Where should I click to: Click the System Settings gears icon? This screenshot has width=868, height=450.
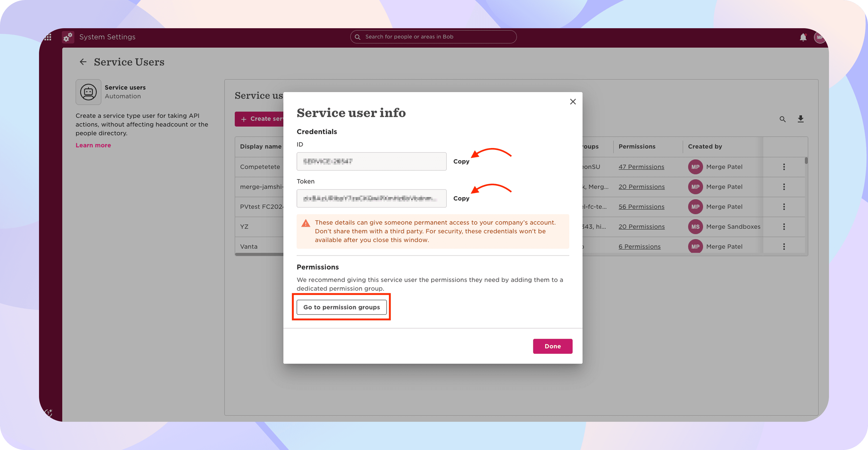(68, 37)
